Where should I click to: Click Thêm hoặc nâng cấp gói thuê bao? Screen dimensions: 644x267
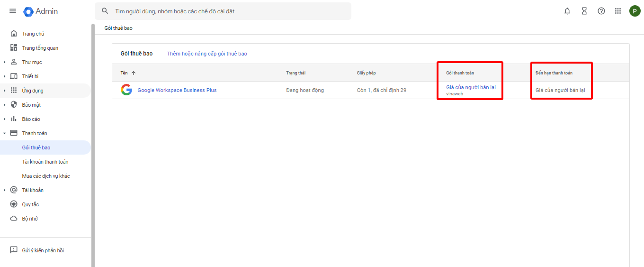(x=207, y=54)
